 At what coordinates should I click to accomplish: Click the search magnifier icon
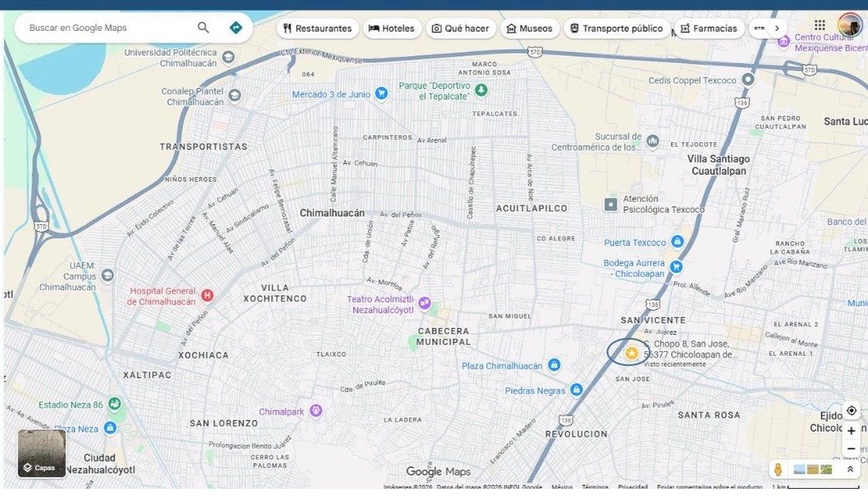(203, 27)
